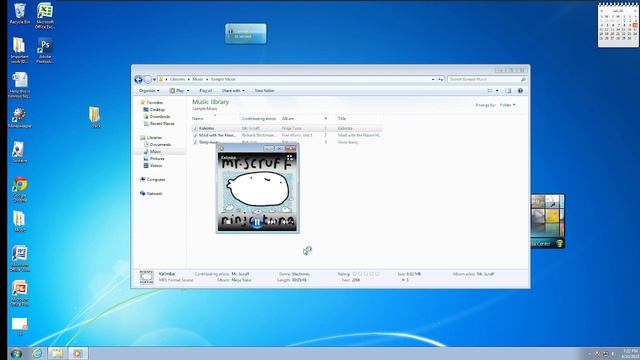Viewport: 640px width, 360px height.
Task: Open the Share with menu
Action: (233, 91)
